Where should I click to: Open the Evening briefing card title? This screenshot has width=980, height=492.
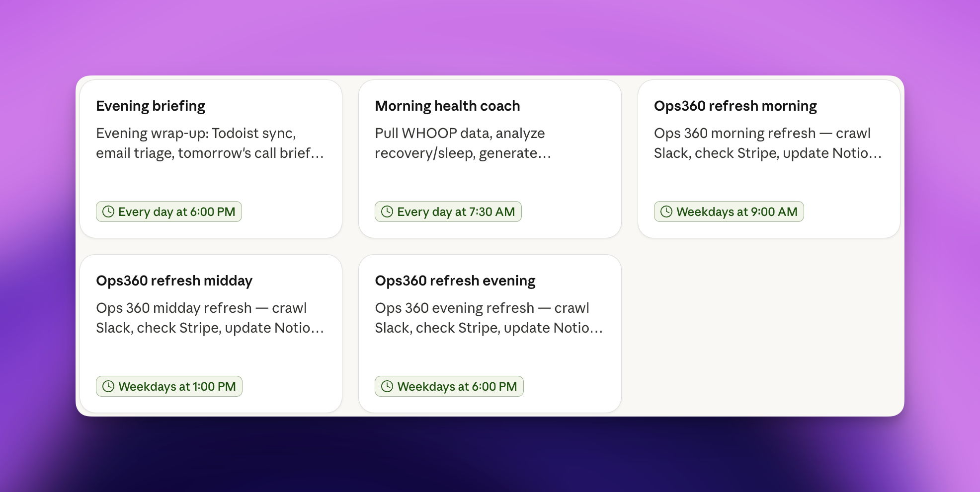coord(151,106)
